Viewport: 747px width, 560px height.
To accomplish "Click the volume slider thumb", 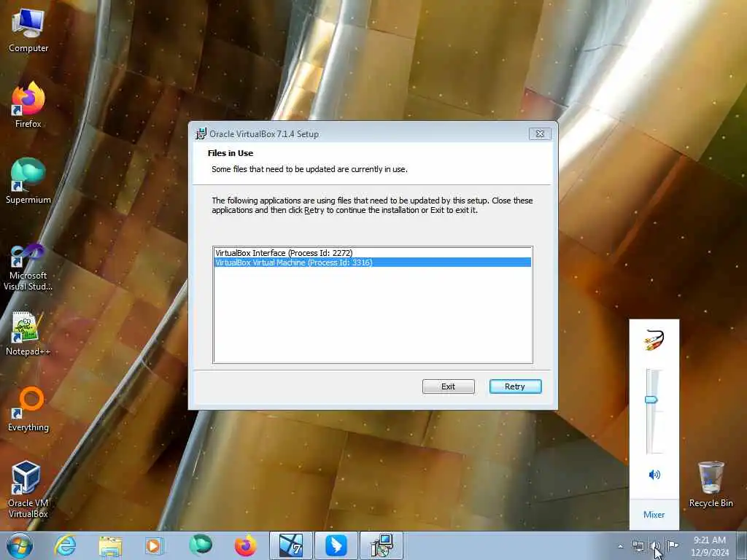I will pos(651,400).
